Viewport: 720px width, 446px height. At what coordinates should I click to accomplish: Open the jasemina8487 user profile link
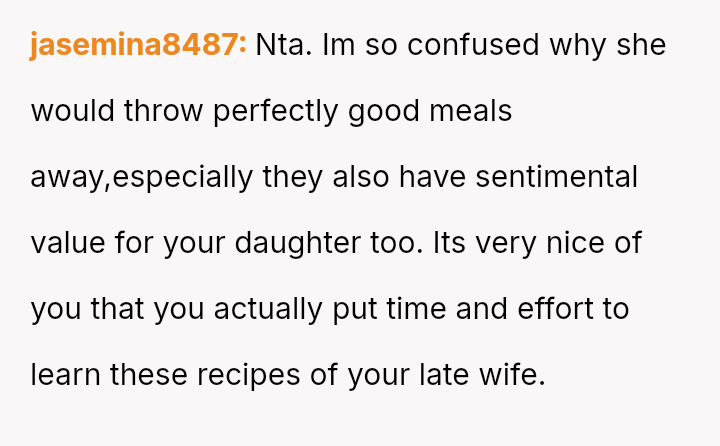point(138,46)
